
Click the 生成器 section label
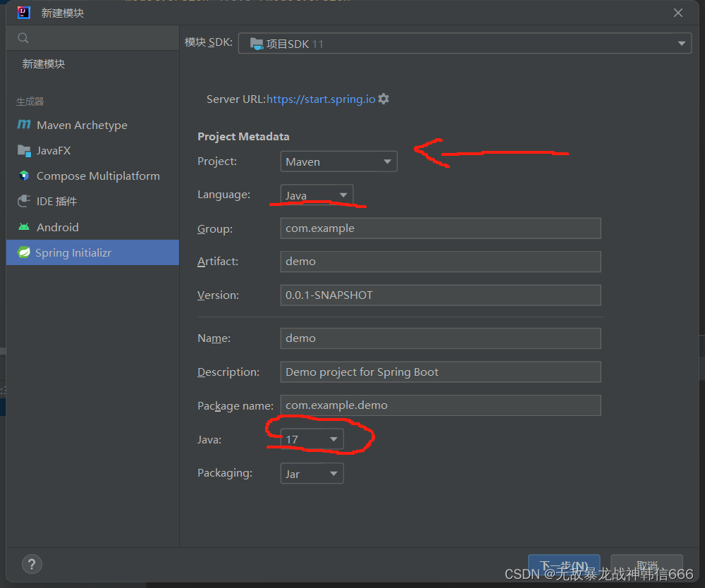(30, 102)
